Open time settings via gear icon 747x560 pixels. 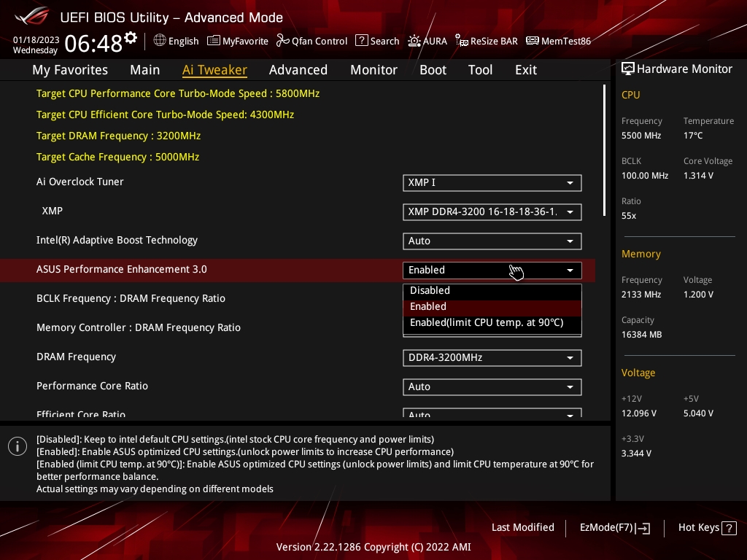[x=131, y=38]
